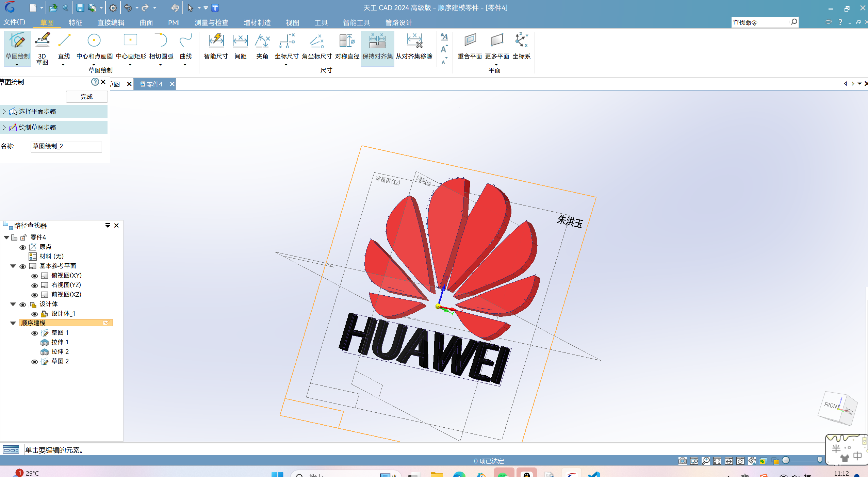This screenshot has width=868, height=477.
Task: Collapse the 设计体 tree node
Action: point(13,304)
